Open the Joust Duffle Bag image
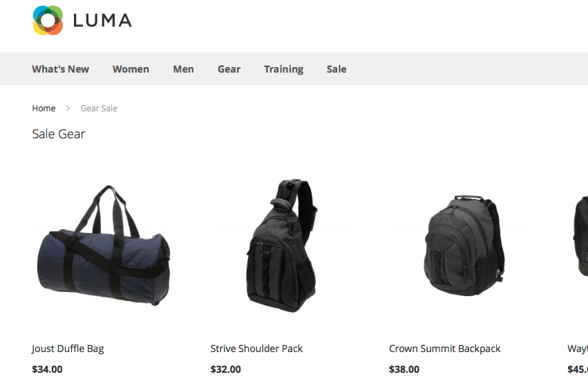The width and height of the screenshot is (588, 377). 104,246
